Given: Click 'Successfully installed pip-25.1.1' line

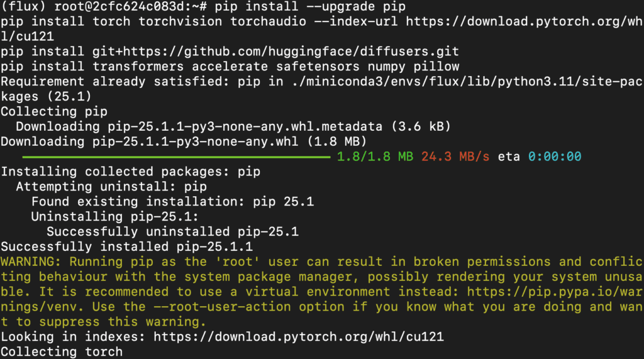Looking at the screenshot, I should [x=126, y=247].
